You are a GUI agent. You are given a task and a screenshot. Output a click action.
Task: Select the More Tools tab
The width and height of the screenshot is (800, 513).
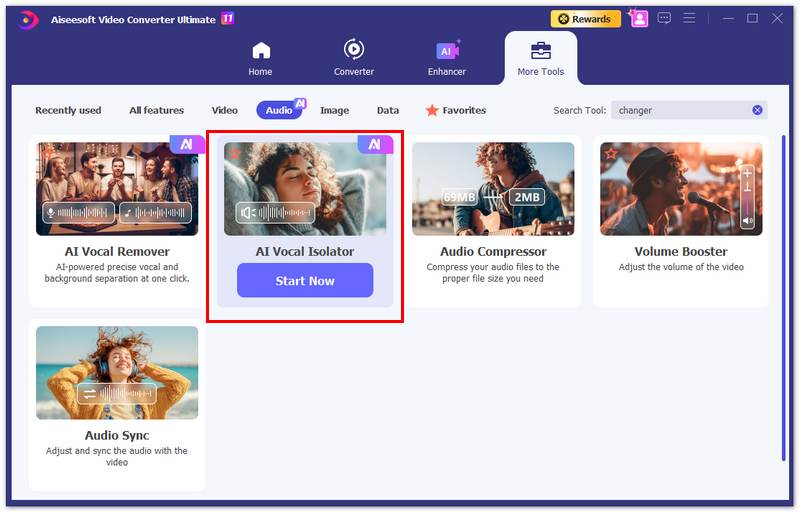[x=540, y=58]
